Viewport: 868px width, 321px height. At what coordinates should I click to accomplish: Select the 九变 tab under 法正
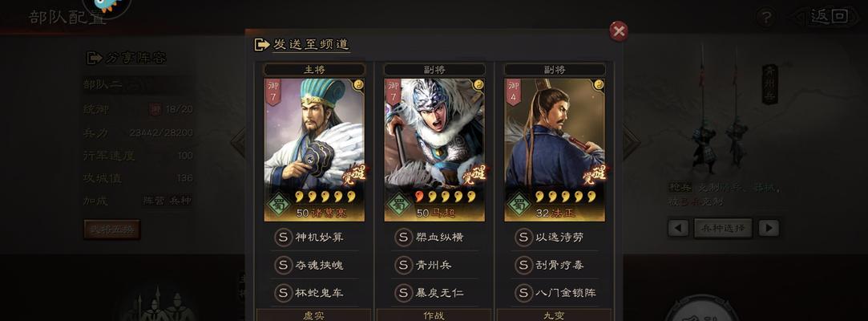[555, 315]
